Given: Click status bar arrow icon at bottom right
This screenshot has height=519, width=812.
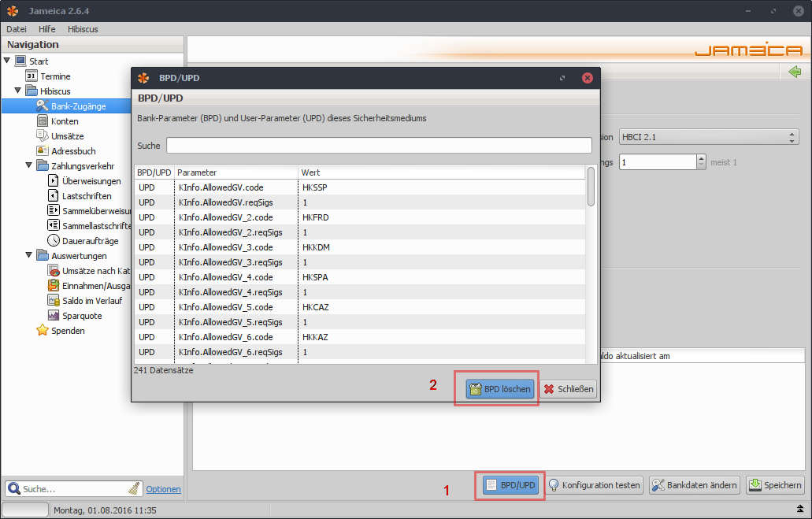Looking at the screenshot, I should pyautogui.click(x=800, y=510).
